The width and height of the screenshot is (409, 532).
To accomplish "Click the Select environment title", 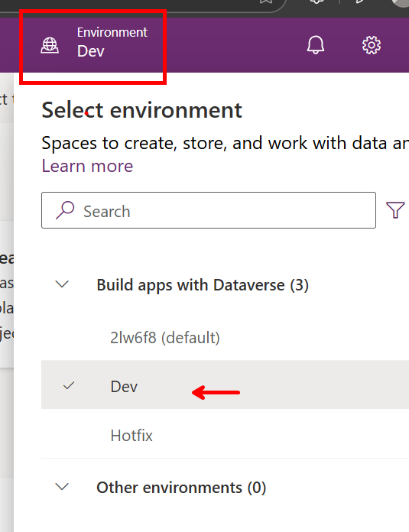I will [141, 110].
